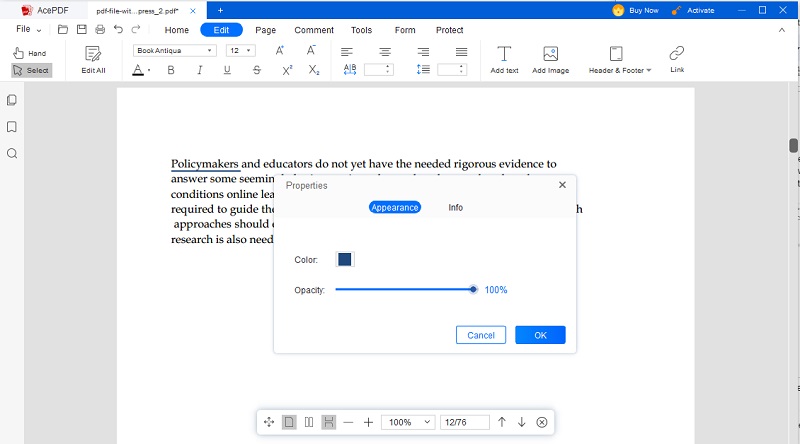Apply subscript formatting
The height and width of the screenshot is (444, 800).
pyautogui.click(x=314, y=70)
